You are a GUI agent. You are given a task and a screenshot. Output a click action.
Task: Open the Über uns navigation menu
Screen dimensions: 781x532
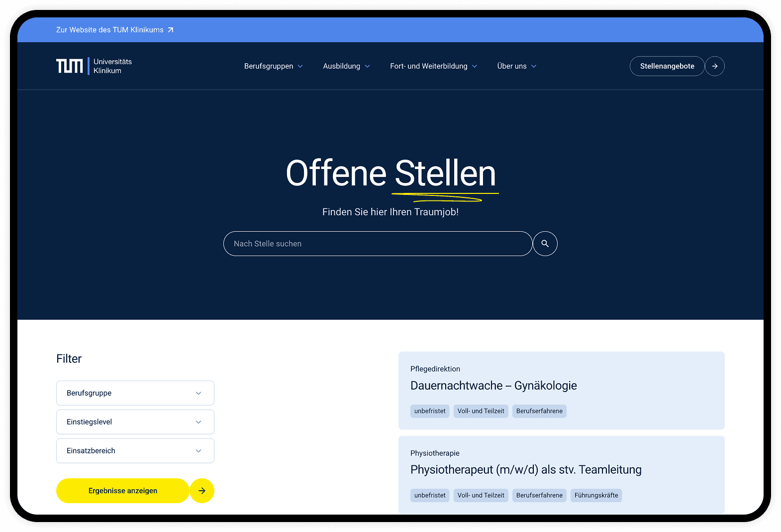pyautogui.click(x=517, y=66)
